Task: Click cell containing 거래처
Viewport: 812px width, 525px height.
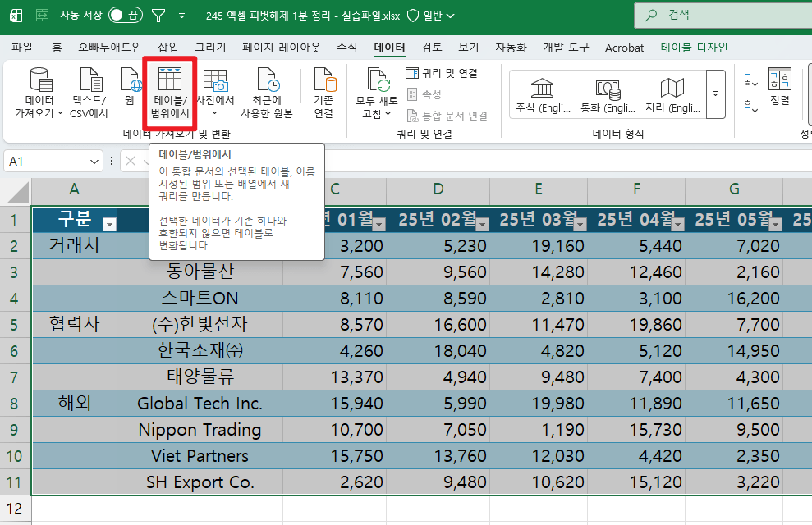Action: 75,246
